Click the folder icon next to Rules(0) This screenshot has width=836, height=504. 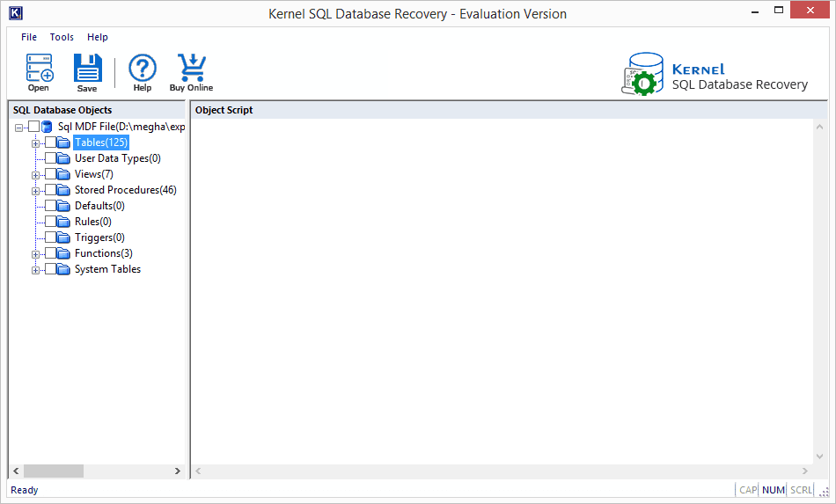63,222
